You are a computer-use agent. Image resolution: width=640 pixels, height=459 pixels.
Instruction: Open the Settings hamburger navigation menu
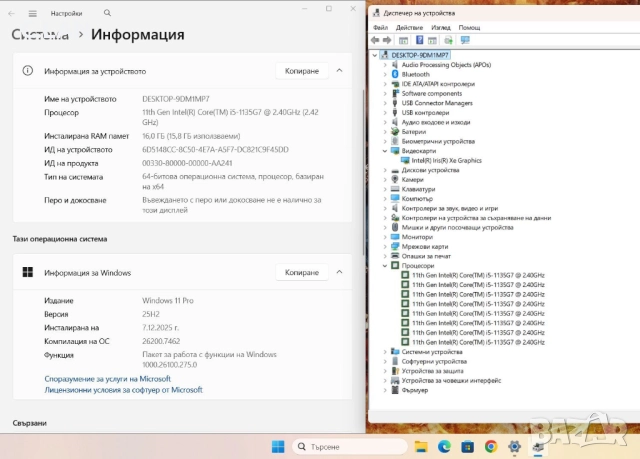[33, 13]
